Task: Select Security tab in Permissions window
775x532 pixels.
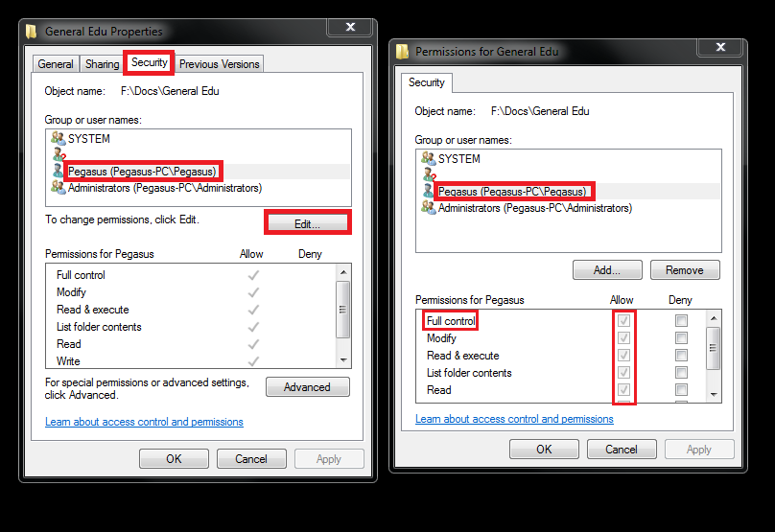Action: tap(427, 82)
